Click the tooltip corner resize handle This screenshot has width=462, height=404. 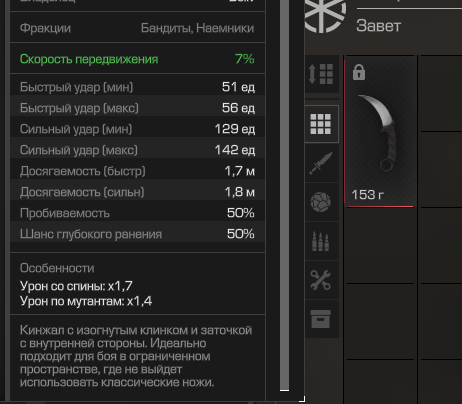(302, 399)
